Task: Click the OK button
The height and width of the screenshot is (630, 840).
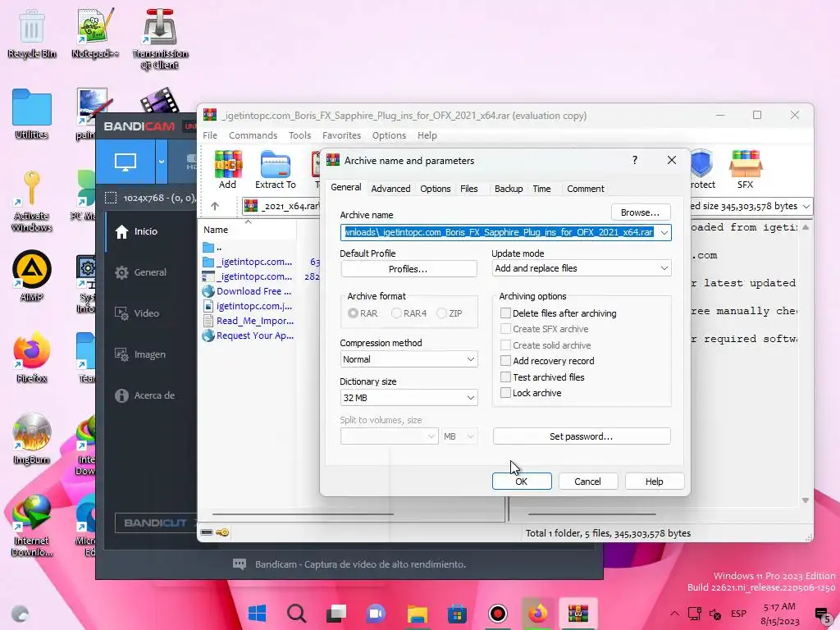Action: tap(521, 482)
